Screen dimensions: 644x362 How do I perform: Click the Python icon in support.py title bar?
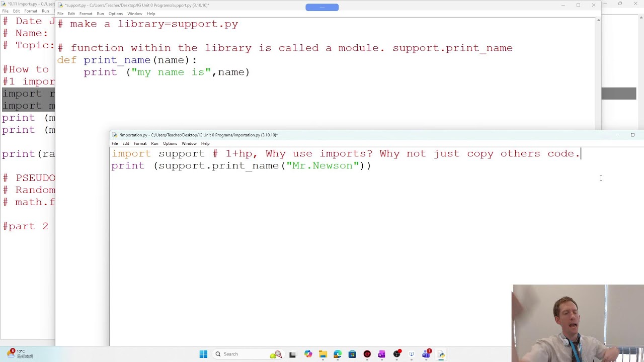(x=60, y=6)
